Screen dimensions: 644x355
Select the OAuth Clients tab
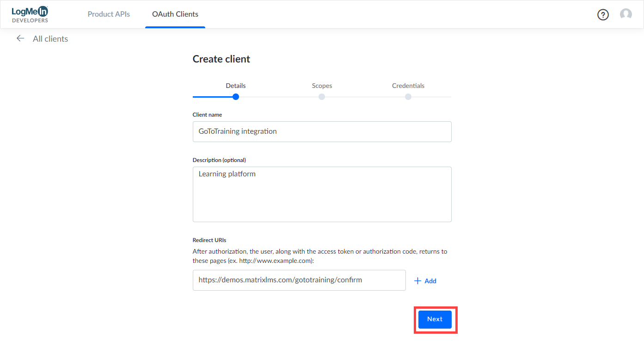point(175,14)
